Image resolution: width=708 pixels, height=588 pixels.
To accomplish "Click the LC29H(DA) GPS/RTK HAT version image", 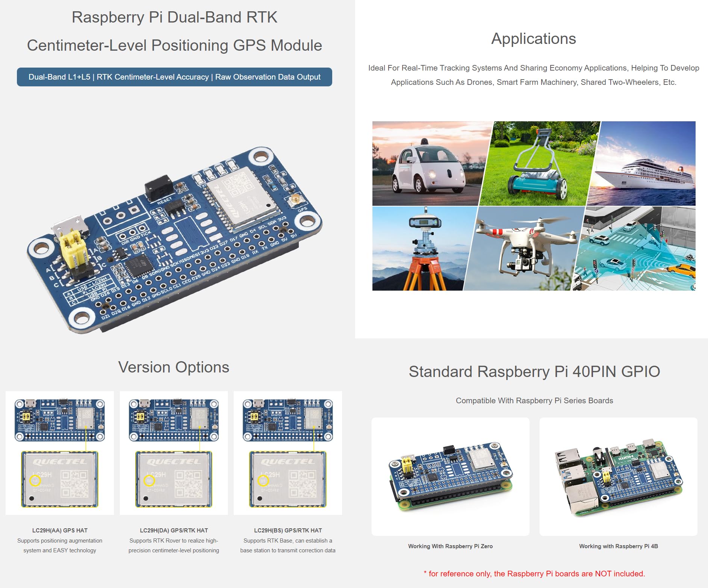I will (x=174, y=453).
